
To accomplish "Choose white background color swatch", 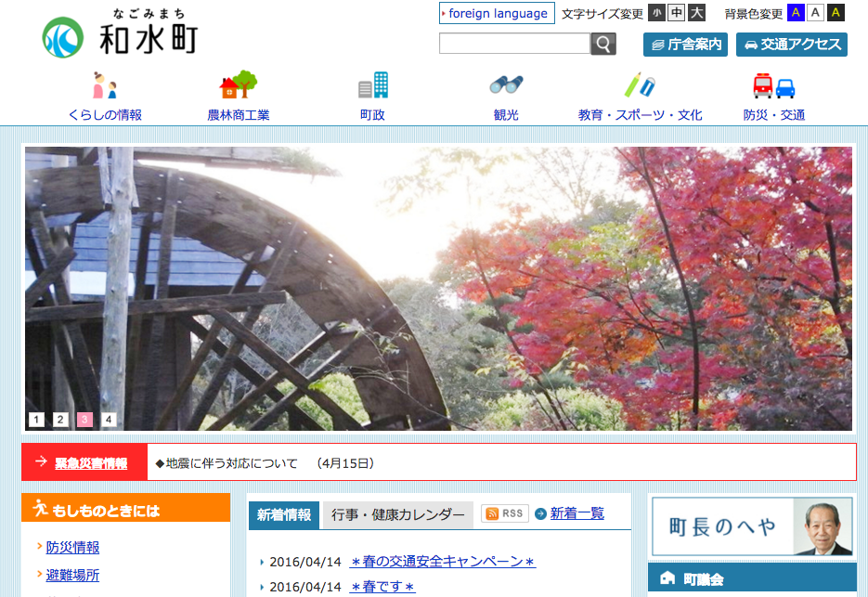I will 815,12.
